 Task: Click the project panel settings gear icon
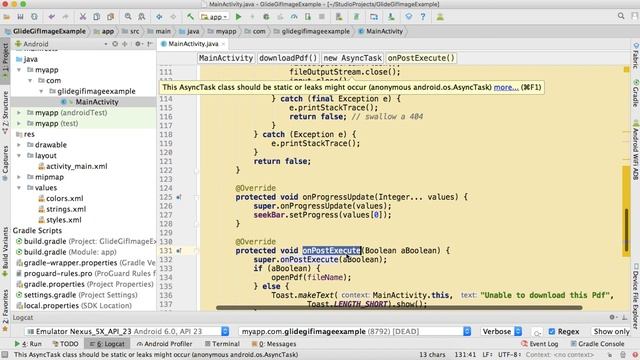(x=138, y=44)
